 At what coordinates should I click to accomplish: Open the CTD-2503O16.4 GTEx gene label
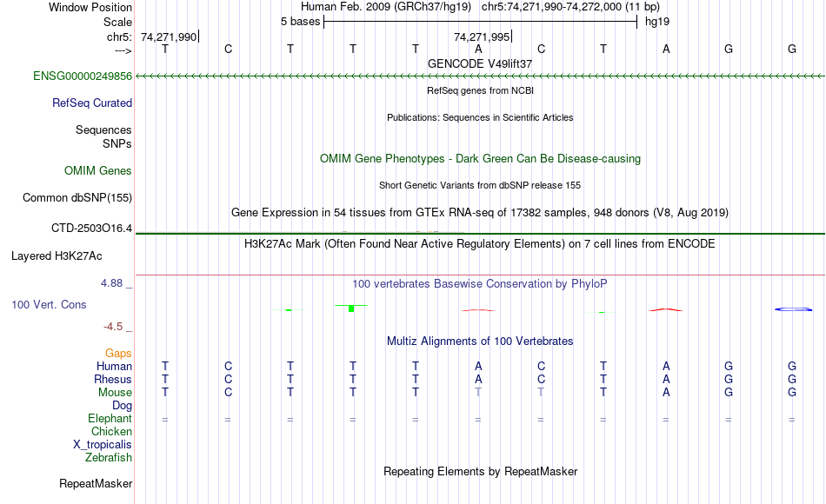[91, 228]
